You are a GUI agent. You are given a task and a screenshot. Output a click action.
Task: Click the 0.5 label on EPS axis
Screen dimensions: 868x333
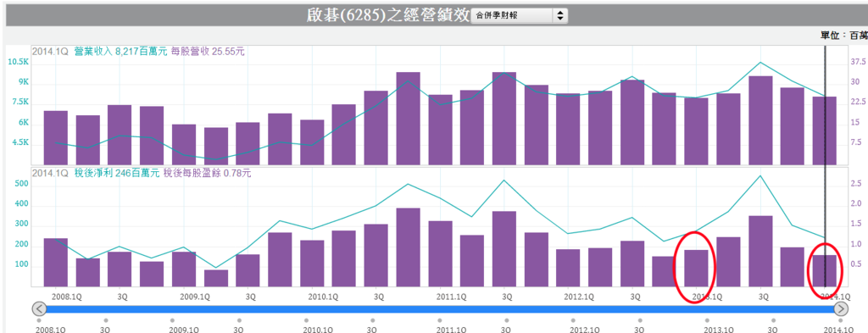[x=855, y=264]
